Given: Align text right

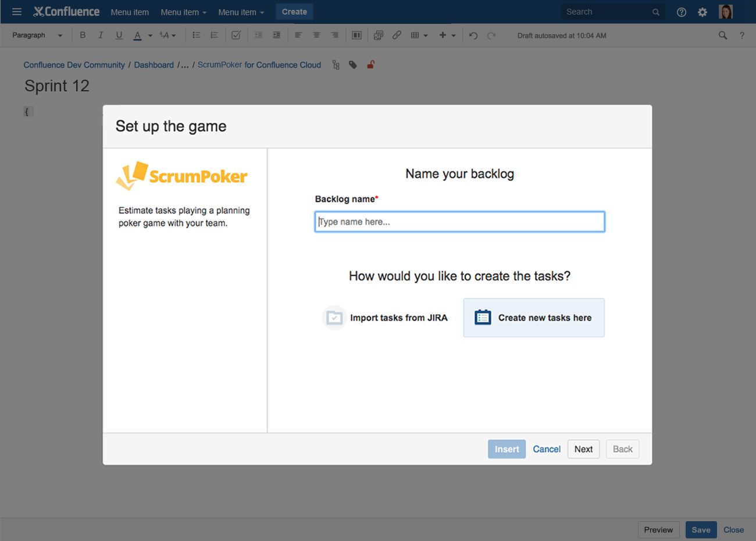Looking at the screenshot, I should pyautogui.click(x=334, y=35).
